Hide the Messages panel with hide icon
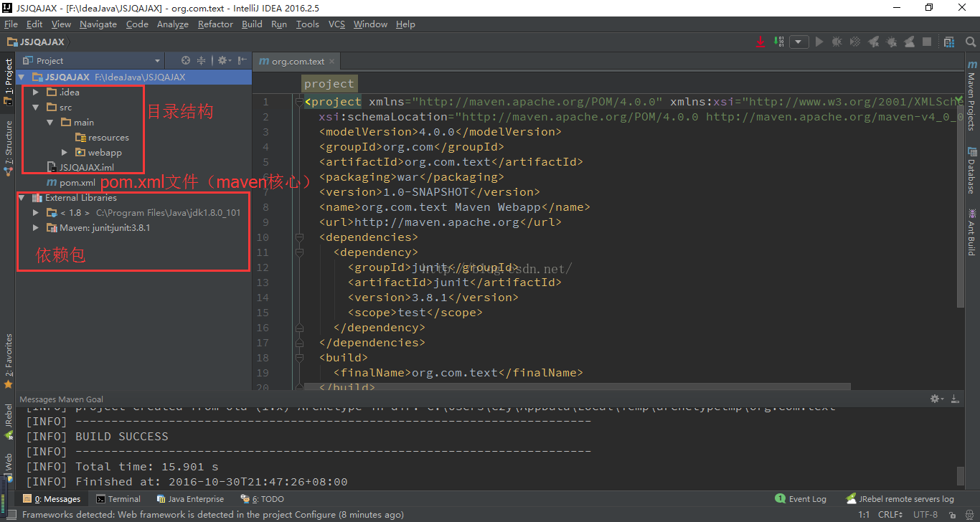Image resolution: width=980 pixels, height=522 pixels. coord(955,399)
